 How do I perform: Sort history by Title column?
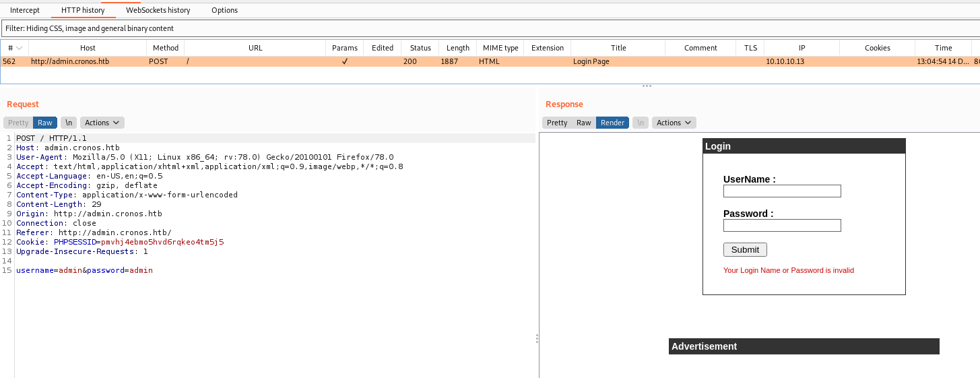pyautogui.click(x=618, y=48)
